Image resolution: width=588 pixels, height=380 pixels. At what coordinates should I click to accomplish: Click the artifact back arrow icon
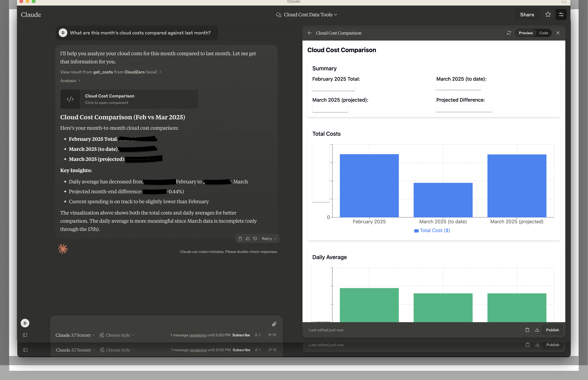[x=310, y=33]
